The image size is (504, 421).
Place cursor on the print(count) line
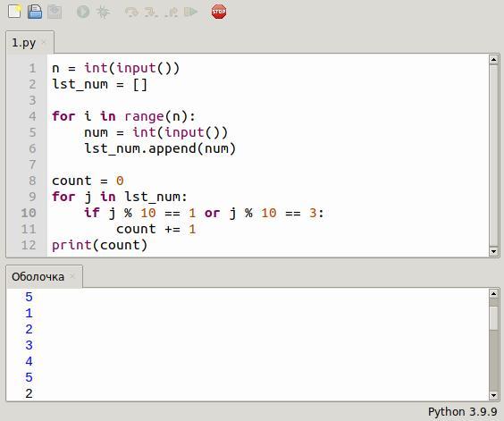[x=100, y=245]
